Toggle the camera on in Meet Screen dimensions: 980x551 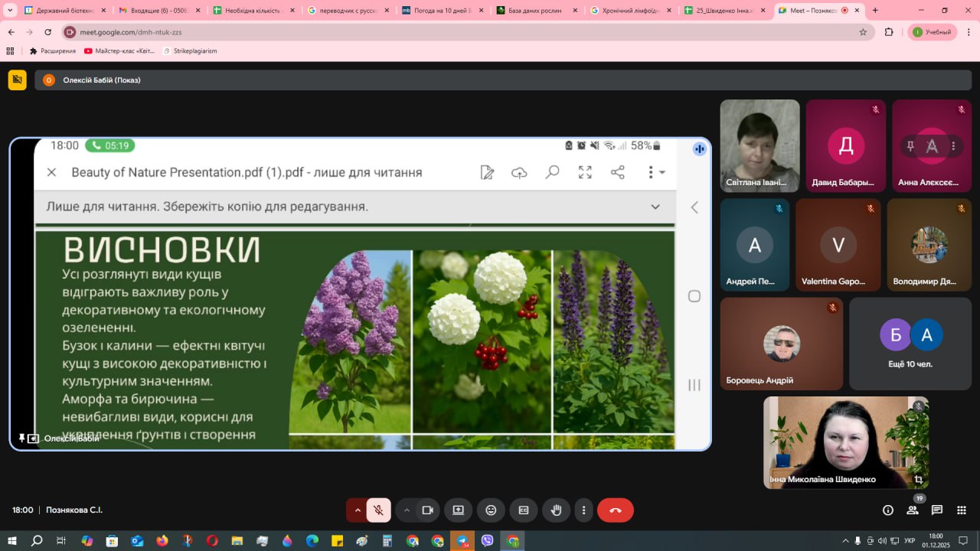(x=427, y=510)
